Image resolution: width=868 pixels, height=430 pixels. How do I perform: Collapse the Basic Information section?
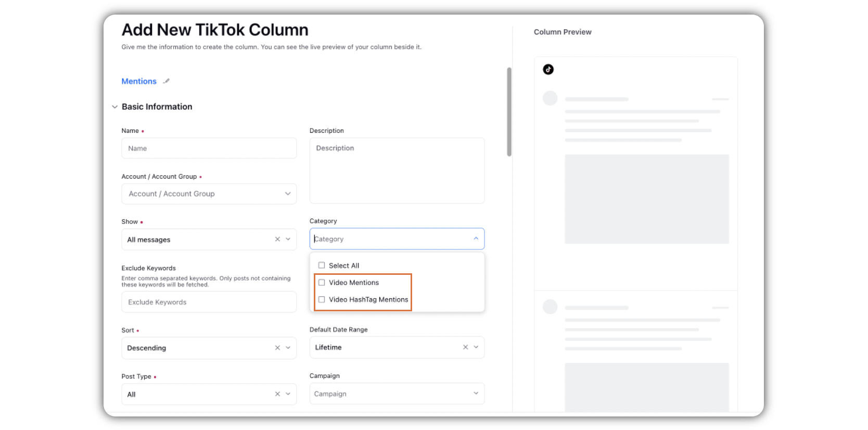(114, 107)
